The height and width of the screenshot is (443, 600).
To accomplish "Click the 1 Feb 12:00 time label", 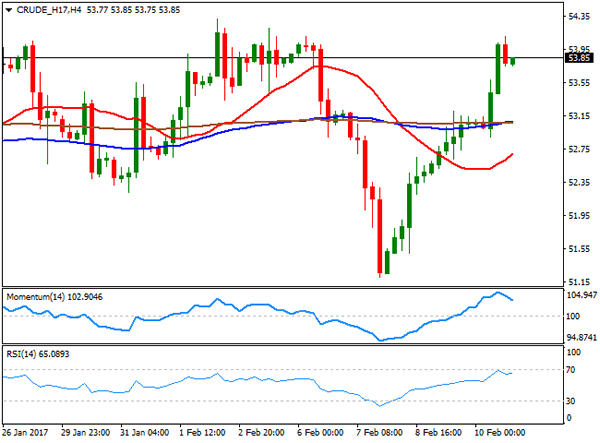I will [202, 433].
